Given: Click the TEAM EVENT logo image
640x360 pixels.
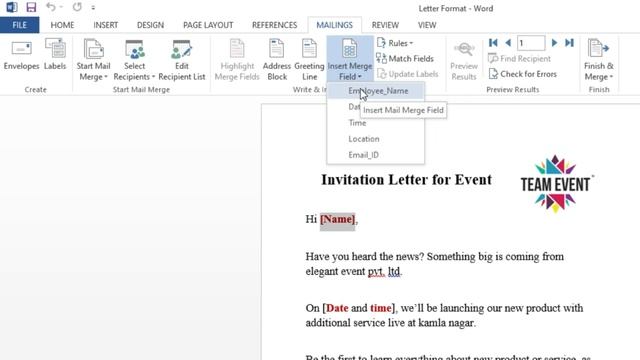Looking at the screenshot, I should (x=556, y=184).
